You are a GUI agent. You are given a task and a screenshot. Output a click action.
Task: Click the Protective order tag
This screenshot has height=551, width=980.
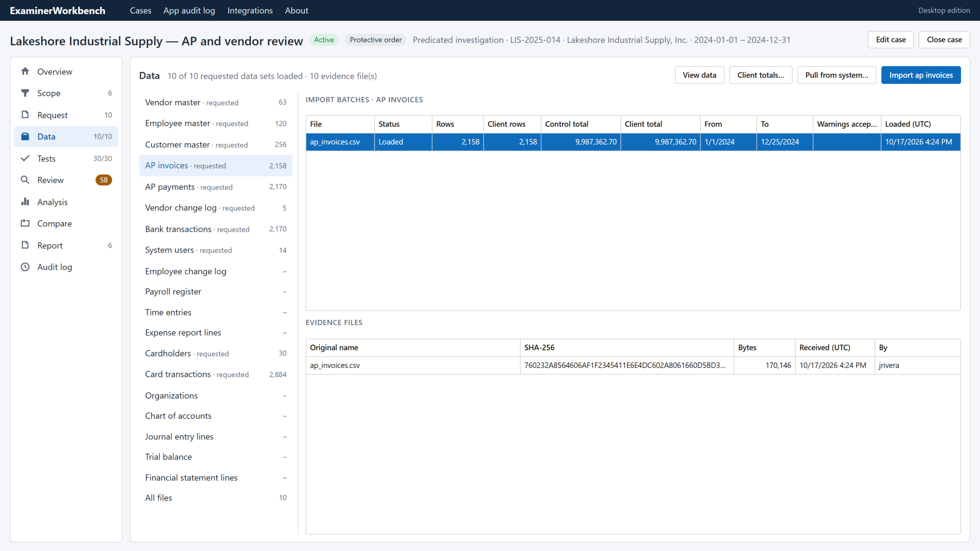376,40
